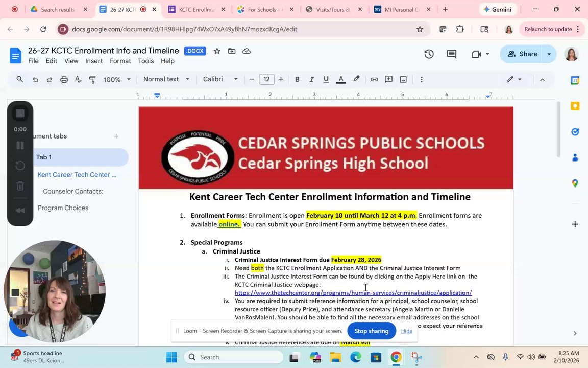Open the editing mode pencil dropdown
The width and height of the screenshot is (588, 368).
coord(514,79)
